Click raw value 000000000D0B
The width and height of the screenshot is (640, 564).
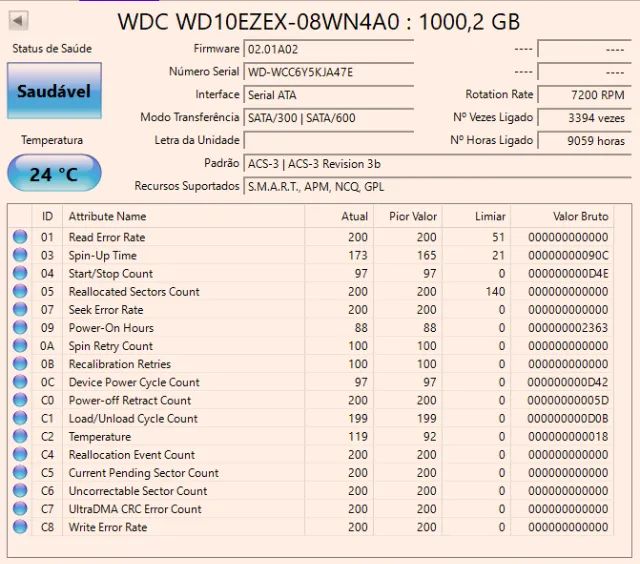(568, 418)
